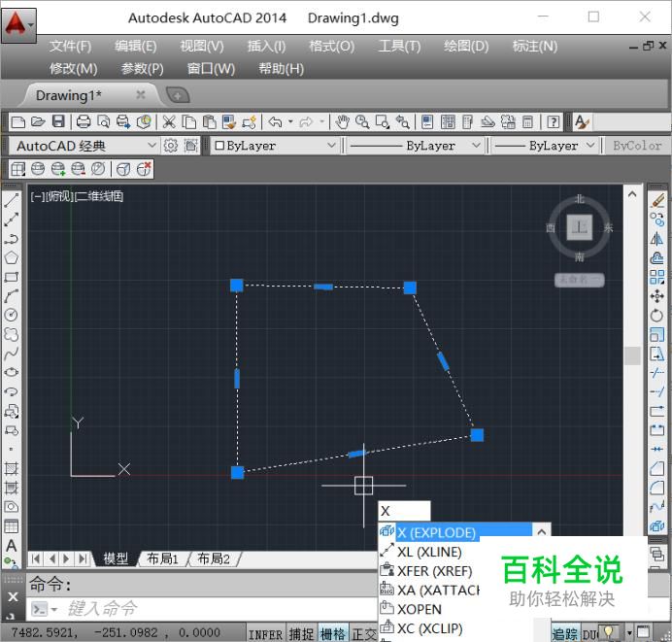Open the 编辑(E) menu
The height and width of the screenshot is (642, 672).
coord(136,46)
